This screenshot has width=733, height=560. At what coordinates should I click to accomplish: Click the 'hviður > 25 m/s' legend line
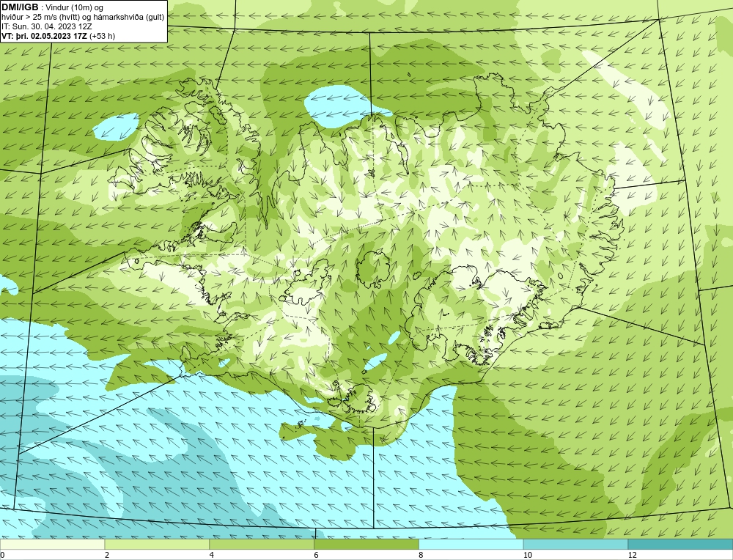pos(83,18)
